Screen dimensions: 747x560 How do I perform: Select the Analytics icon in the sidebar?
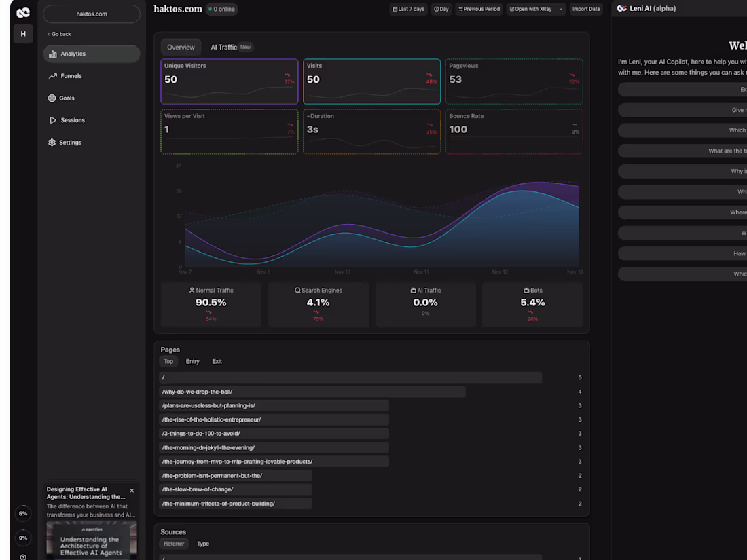click(52, 54)
